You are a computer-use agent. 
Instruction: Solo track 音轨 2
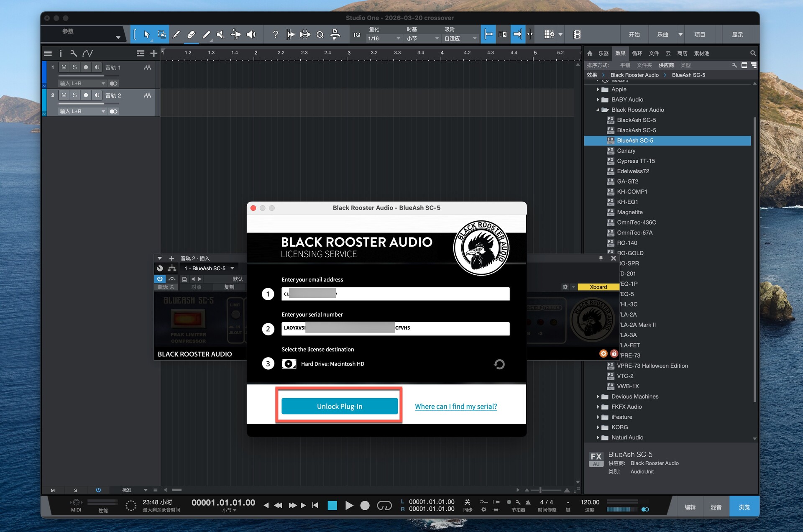point(74,95)
